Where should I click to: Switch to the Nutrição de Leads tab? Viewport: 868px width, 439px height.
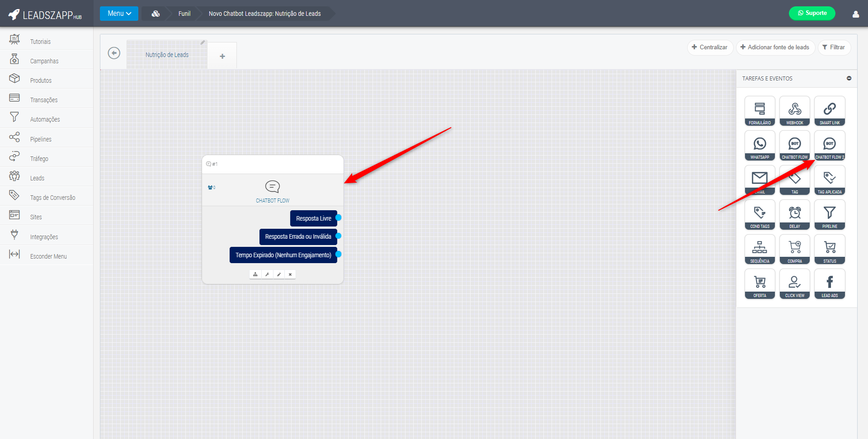click(167, 55)
